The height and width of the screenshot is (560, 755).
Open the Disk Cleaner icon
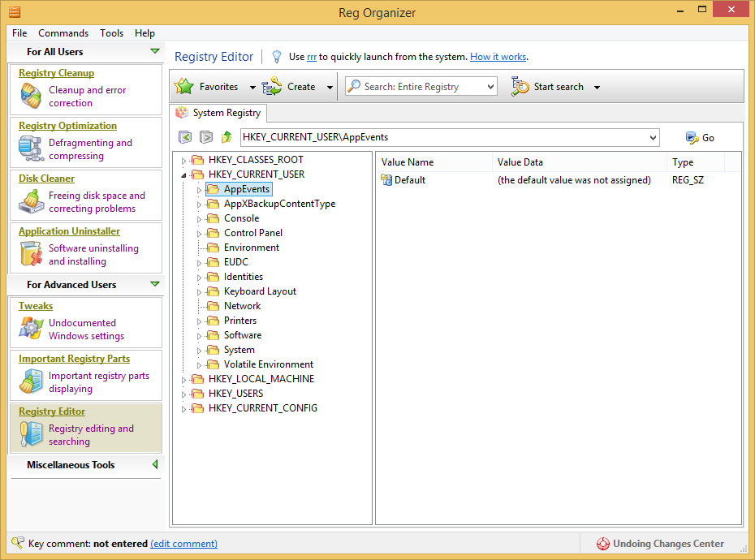tap(31, 202)
